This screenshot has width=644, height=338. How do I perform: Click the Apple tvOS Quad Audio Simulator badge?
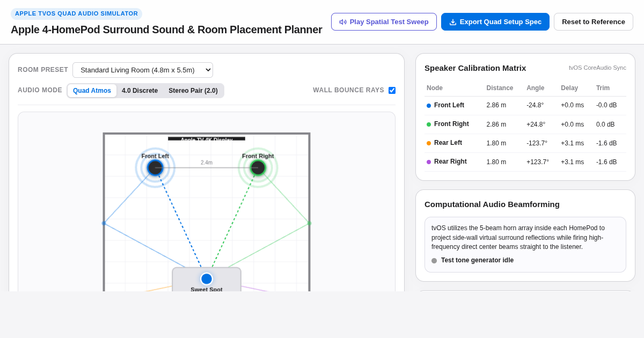coord(76,14)
